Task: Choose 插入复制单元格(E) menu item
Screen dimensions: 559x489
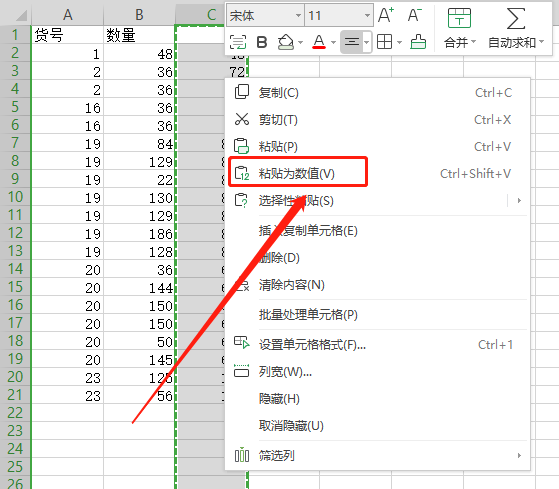Action: tap(378, 231)
